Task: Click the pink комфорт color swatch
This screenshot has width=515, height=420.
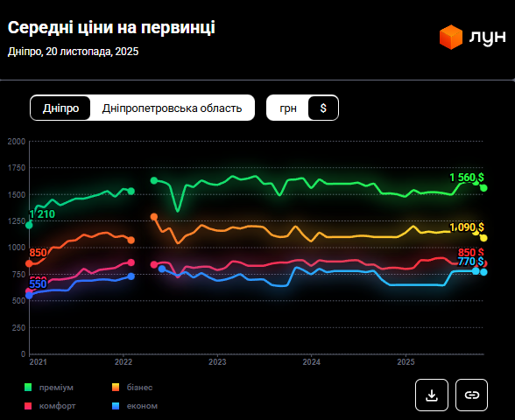Action: pos(28,406)
